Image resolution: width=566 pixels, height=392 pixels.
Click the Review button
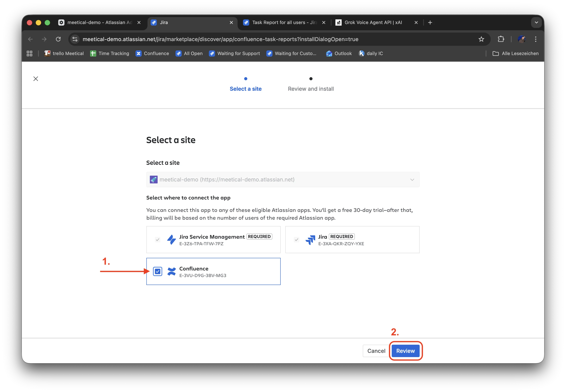click(x=405, y=351)
